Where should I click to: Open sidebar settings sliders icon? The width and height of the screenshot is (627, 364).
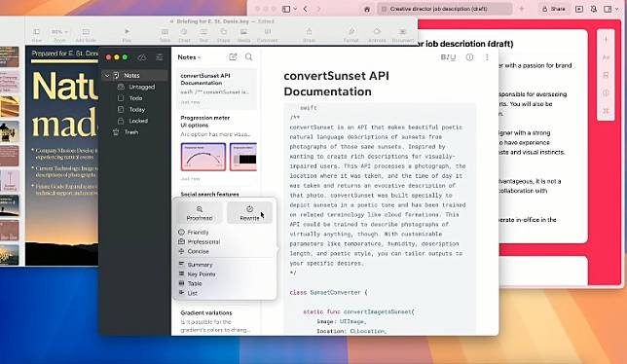[x=160, y=57]
